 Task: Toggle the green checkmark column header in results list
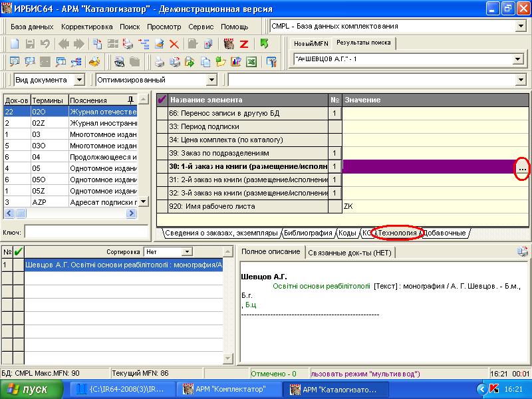[18, 252]
